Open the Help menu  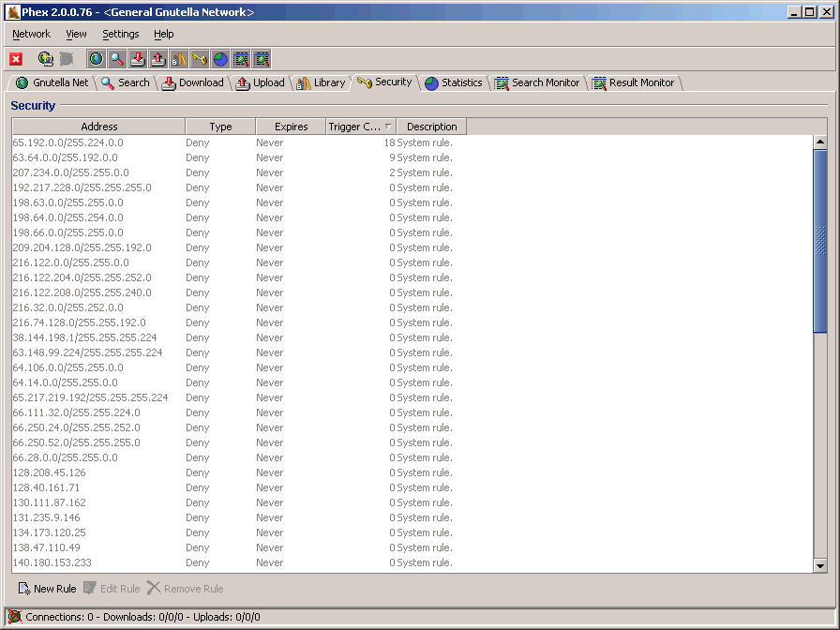tap(163, 34)
